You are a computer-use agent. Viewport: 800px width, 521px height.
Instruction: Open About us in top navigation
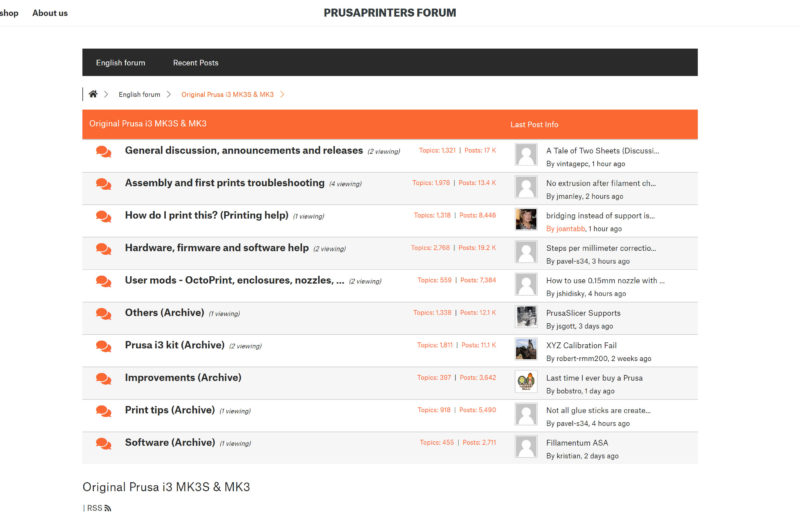[50, 13]
